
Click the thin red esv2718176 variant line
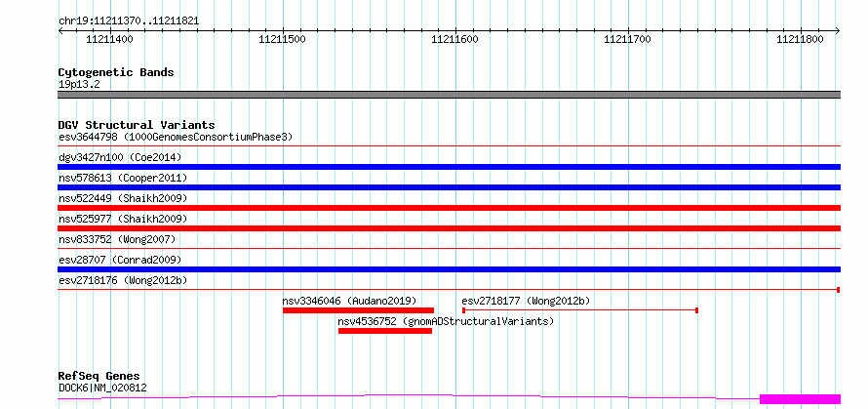(x=450, y=290)
